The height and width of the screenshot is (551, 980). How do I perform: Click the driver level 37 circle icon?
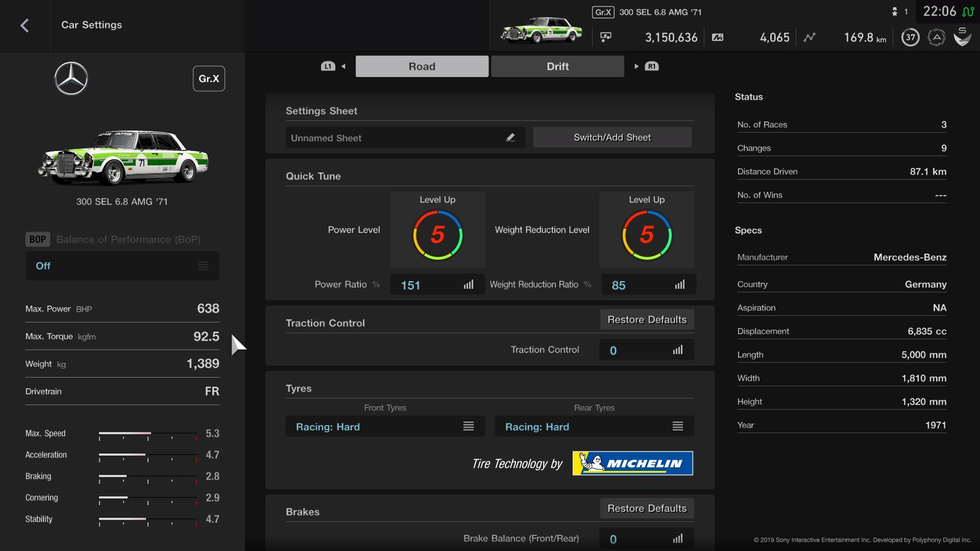tap(911, 37)
